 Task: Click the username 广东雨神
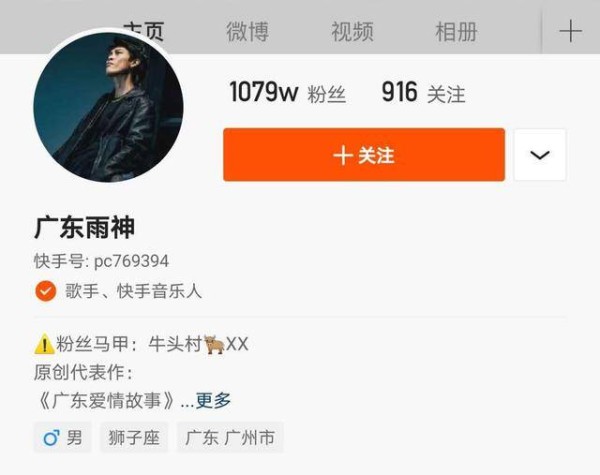(x=85, y=228)
